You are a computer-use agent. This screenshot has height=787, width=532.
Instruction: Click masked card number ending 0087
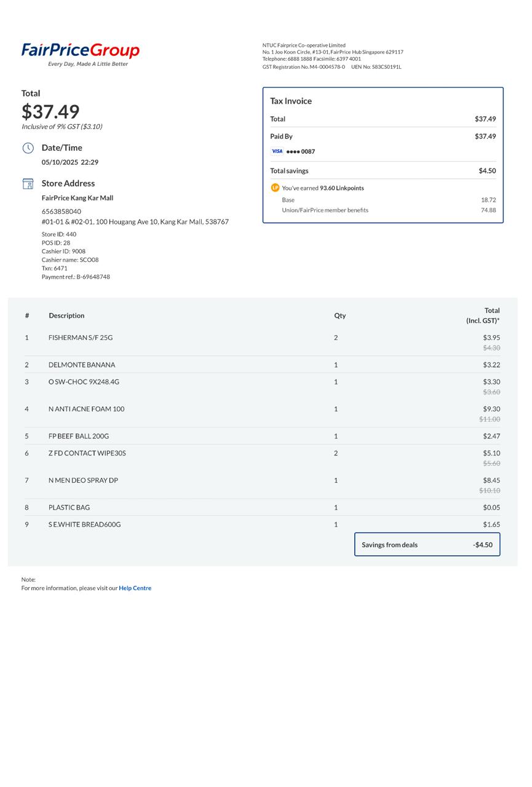[x=301, y=151]
